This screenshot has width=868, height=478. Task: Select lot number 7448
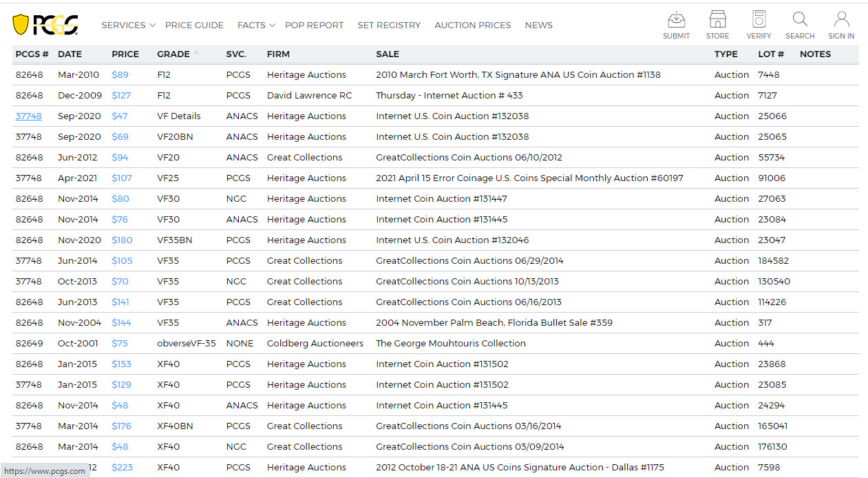click(769, 74)
